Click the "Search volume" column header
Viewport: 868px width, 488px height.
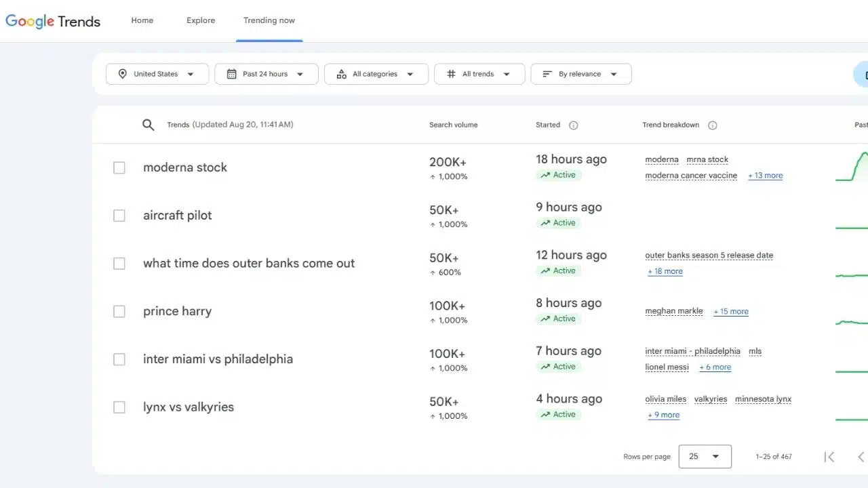[454, 125]
